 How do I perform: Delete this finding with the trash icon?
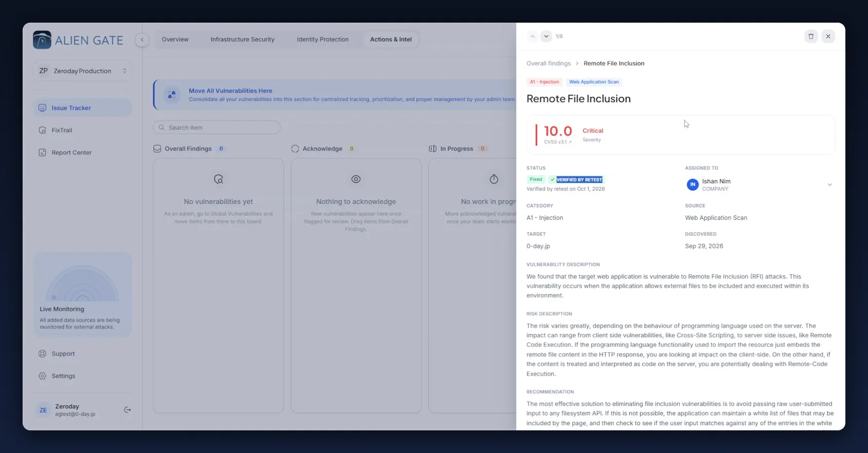[x=811, y=37]
